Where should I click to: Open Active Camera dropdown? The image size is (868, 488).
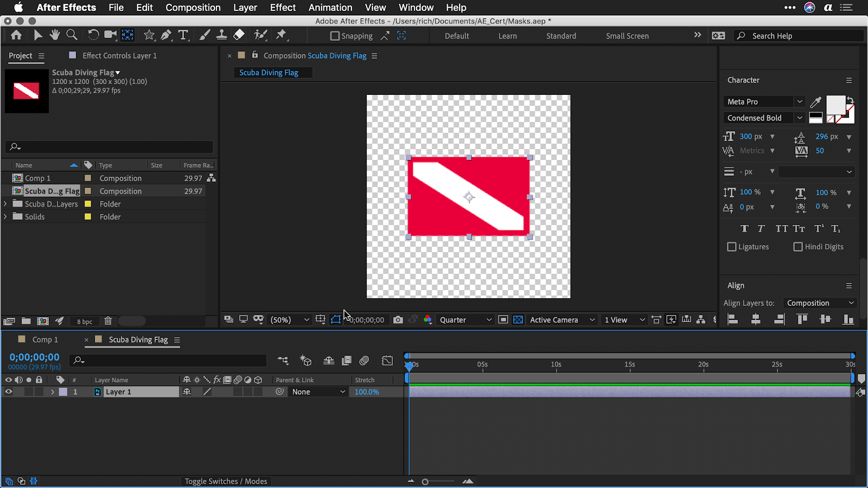point(562,320)
